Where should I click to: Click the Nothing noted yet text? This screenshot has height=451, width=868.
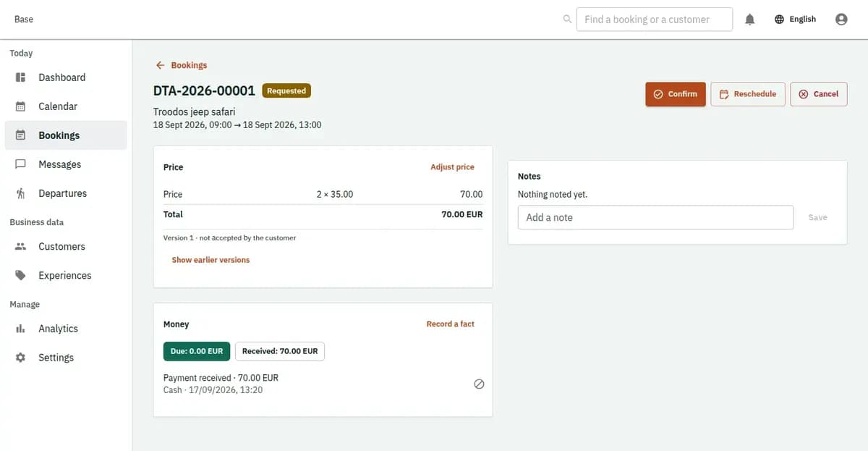(553, 195)
